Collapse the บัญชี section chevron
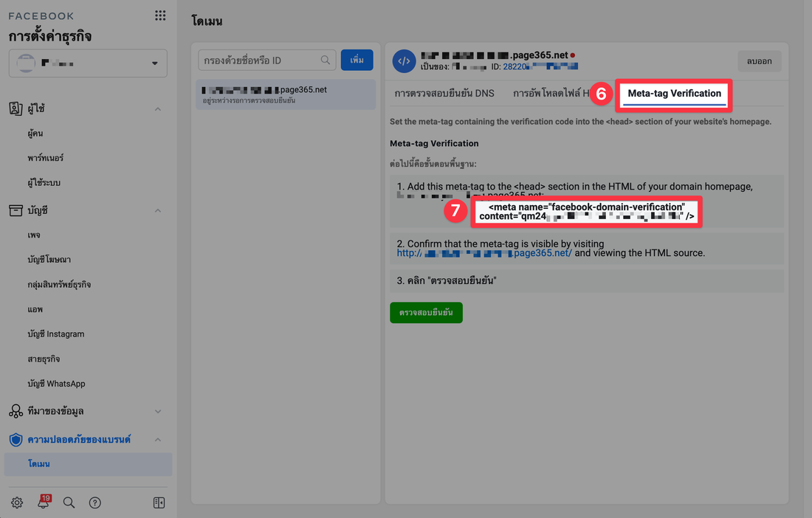812x518 pixels. [x=158, y=210]
